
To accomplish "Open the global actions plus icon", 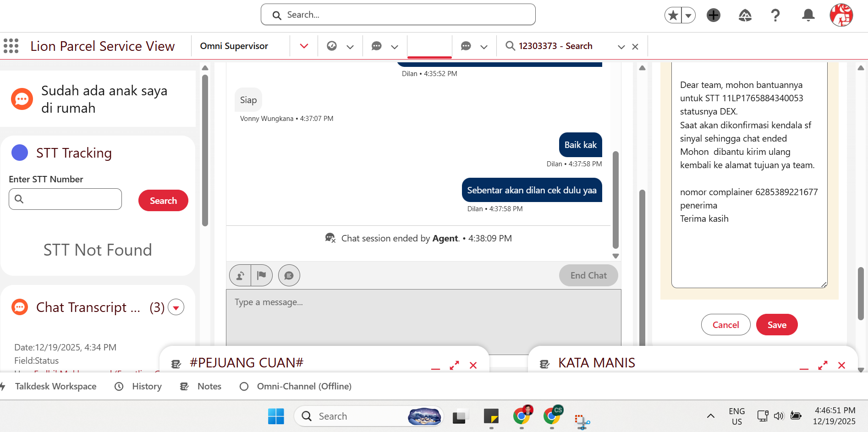I will tap(714, 15).
